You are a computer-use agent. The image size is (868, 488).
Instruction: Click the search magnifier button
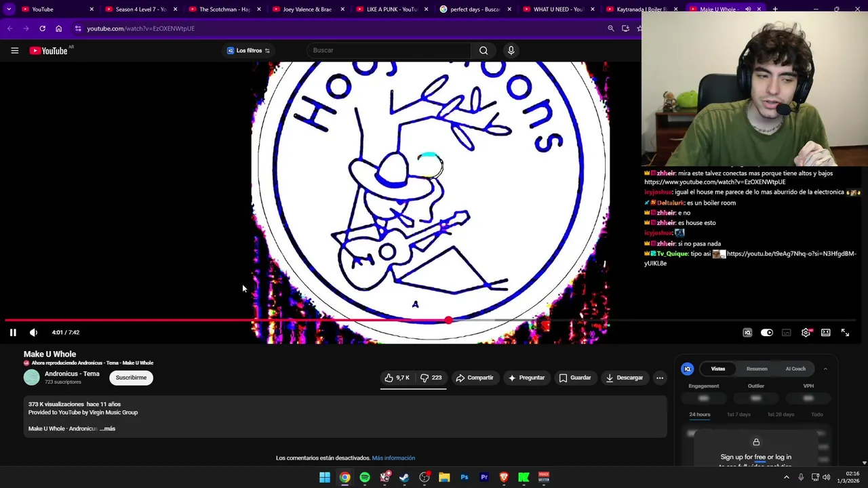point(484,50)
